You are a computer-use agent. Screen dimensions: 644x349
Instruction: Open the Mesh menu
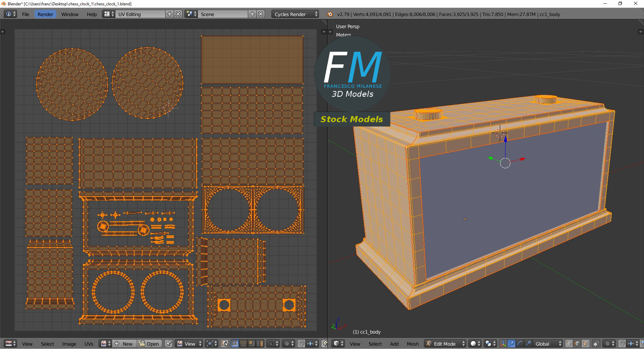coord(413,344)
